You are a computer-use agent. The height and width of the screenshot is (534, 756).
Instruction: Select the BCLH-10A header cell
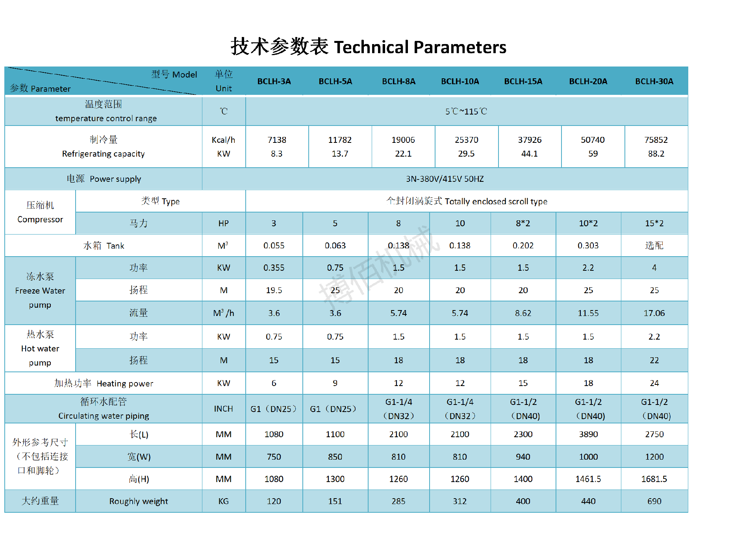(460, 81)
